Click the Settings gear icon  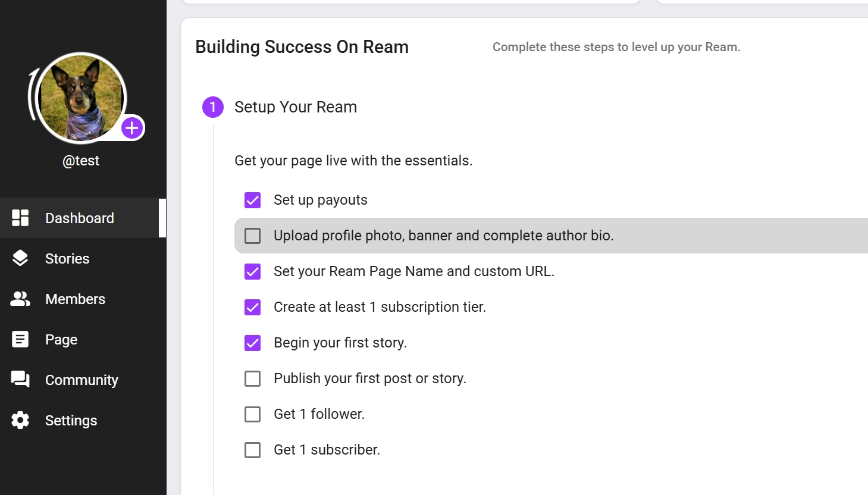(x=20, y=420)
